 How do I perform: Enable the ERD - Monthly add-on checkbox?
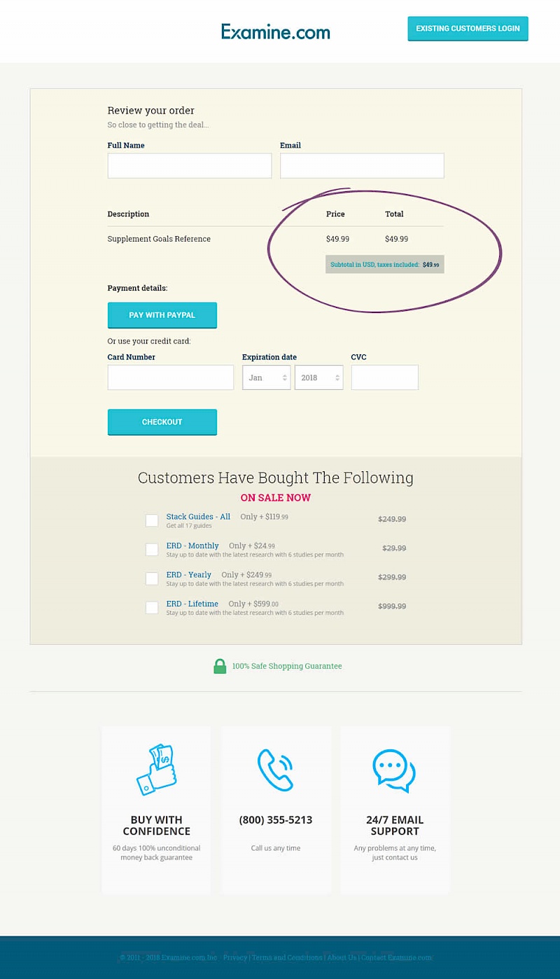[152, 550]
